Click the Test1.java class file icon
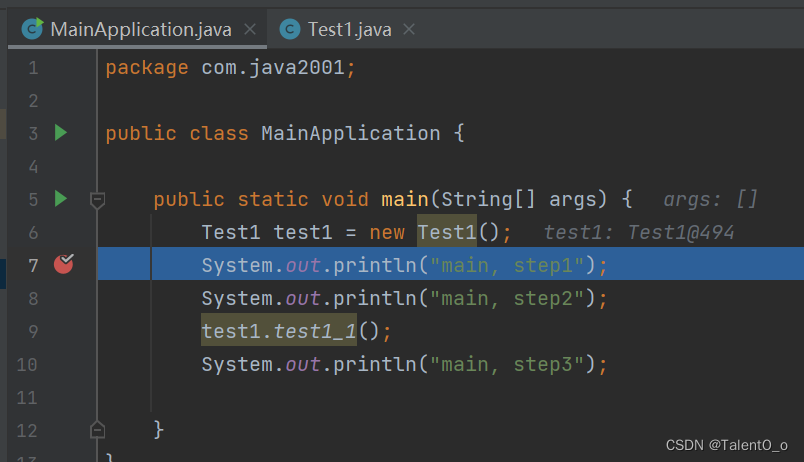The width and height of the screenshot is (804, 462). [x=290, y=29]
